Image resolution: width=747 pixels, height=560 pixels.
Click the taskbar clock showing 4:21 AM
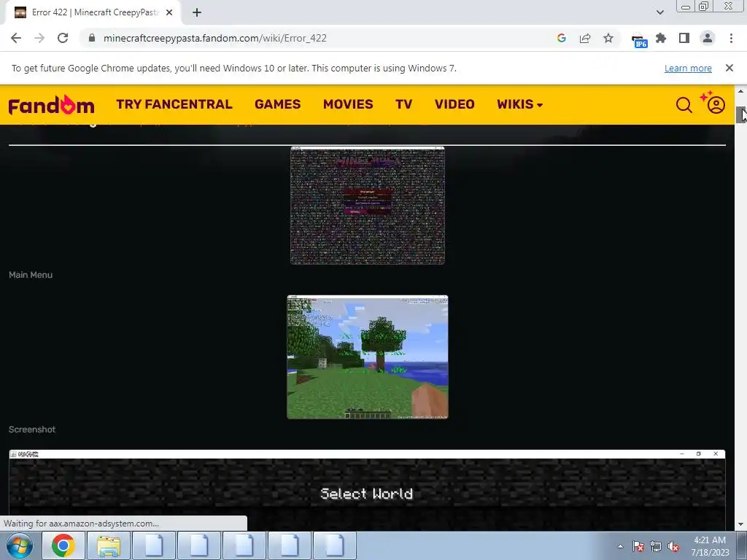(710, 546)
